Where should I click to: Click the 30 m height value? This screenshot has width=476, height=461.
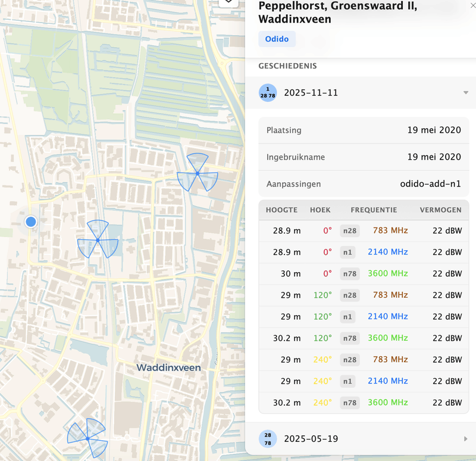[x=291, y=273]
